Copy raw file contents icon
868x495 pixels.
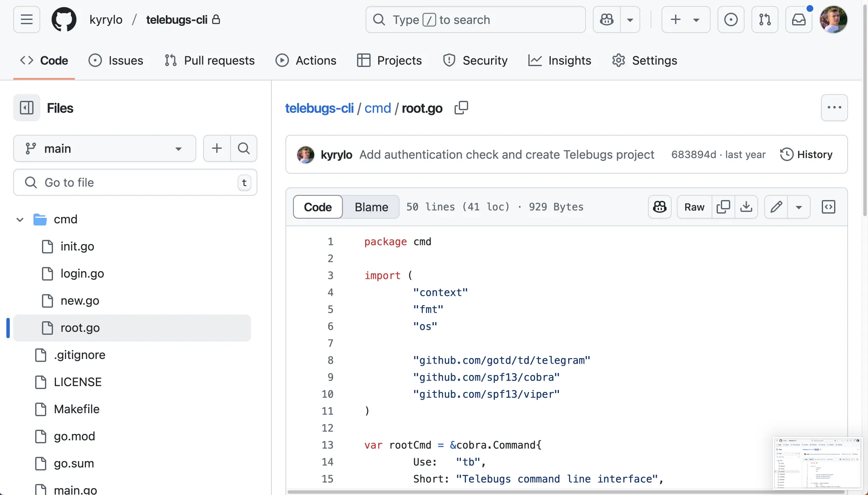pyautogui.click(x=723, y=207)
